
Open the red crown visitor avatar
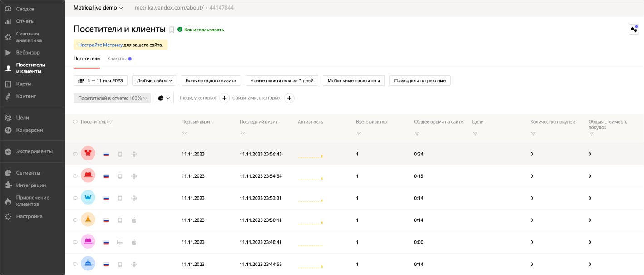(x=88, y=154)
